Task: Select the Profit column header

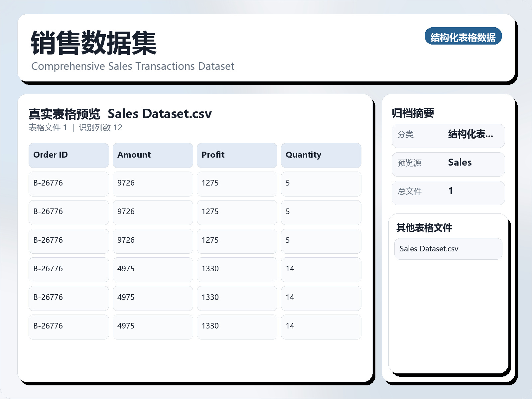Action: coord(237,155)
